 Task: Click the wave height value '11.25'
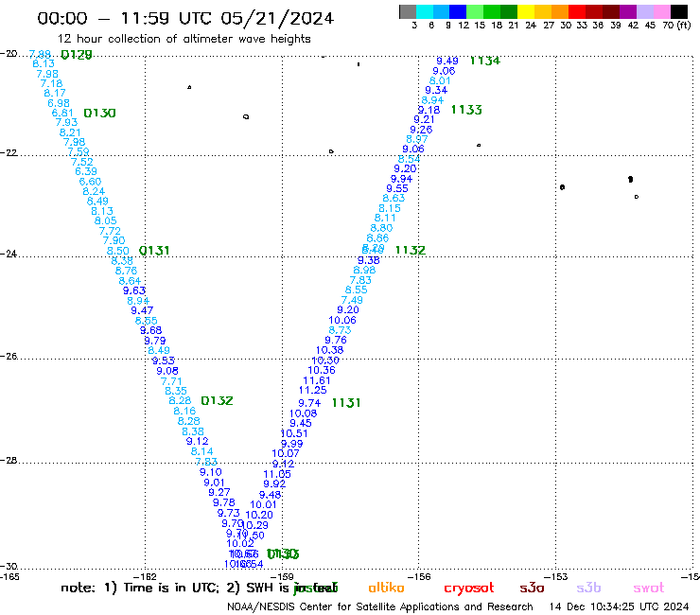point(312,390)
